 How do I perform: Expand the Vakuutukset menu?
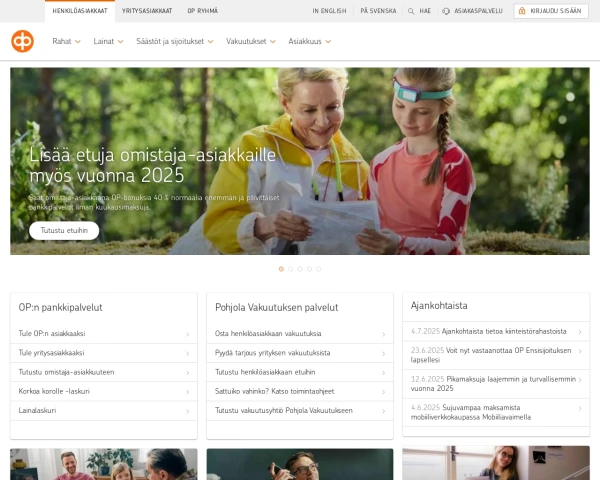click(251, 41)
